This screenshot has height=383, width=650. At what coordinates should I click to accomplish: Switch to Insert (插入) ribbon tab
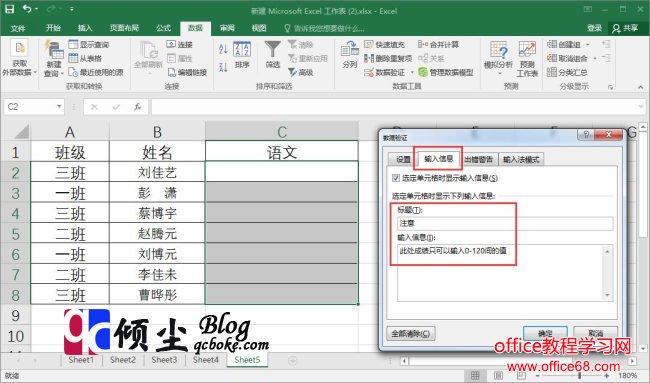[x=85, y=28]
